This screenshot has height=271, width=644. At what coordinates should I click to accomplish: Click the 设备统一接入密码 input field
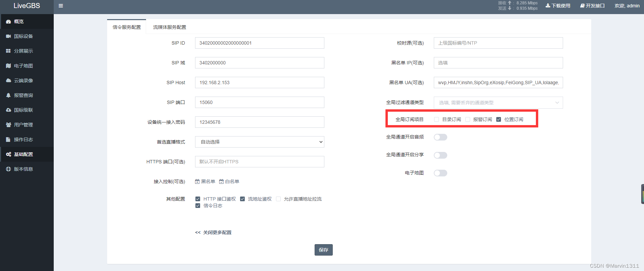click(260, 122)
